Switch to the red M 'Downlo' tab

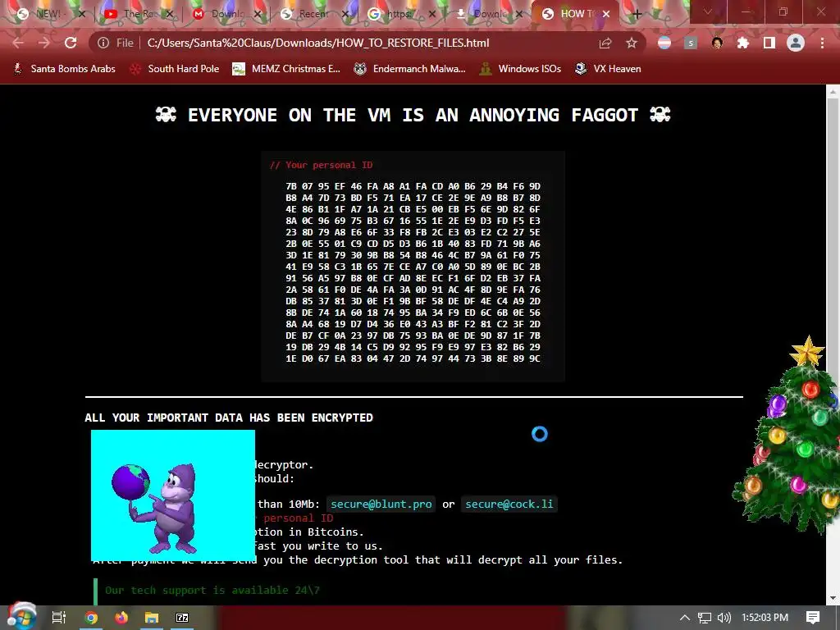click(226, 15)
